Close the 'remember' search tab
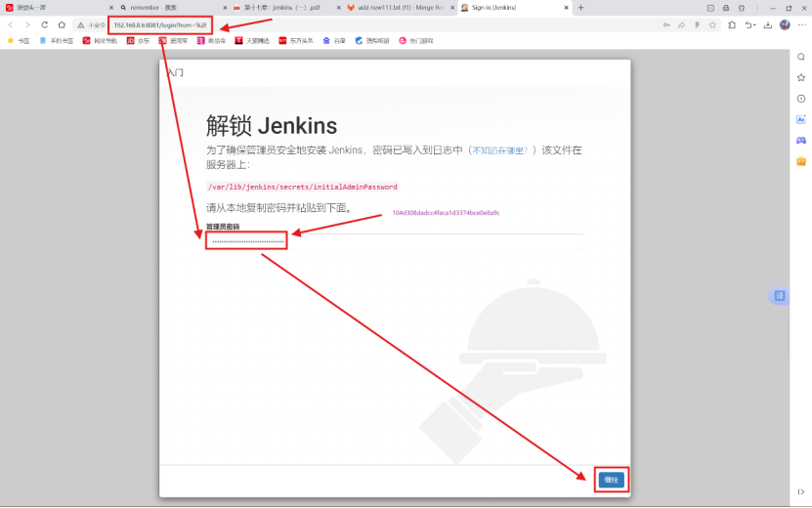 coord(225,8)
